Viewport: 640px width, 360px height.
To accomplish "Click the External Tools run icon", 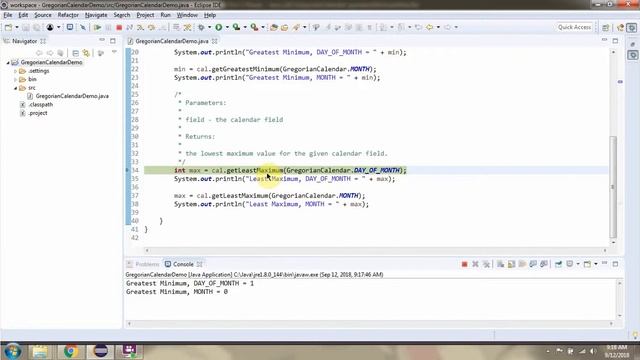I will coord(254,27).
